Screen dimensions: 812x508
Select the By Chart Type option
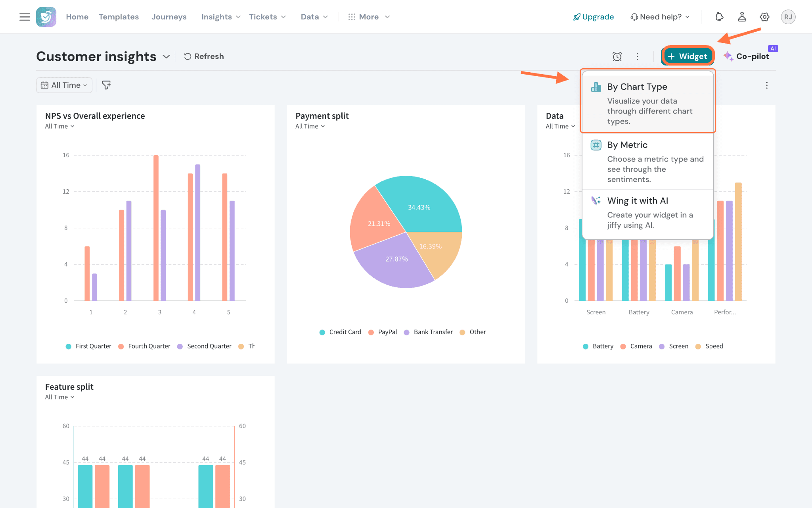(648, 102)
